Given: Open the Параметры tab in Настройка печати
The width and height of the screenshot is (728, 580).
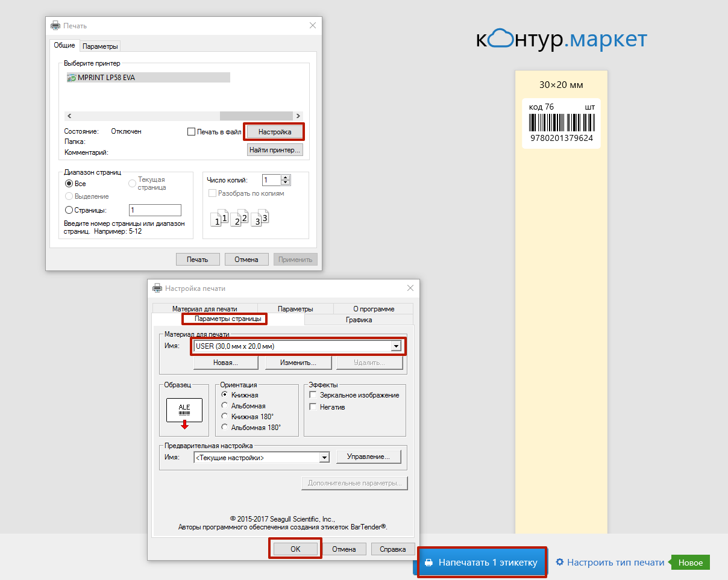Looking at the screenshot, I should (295, 309).
